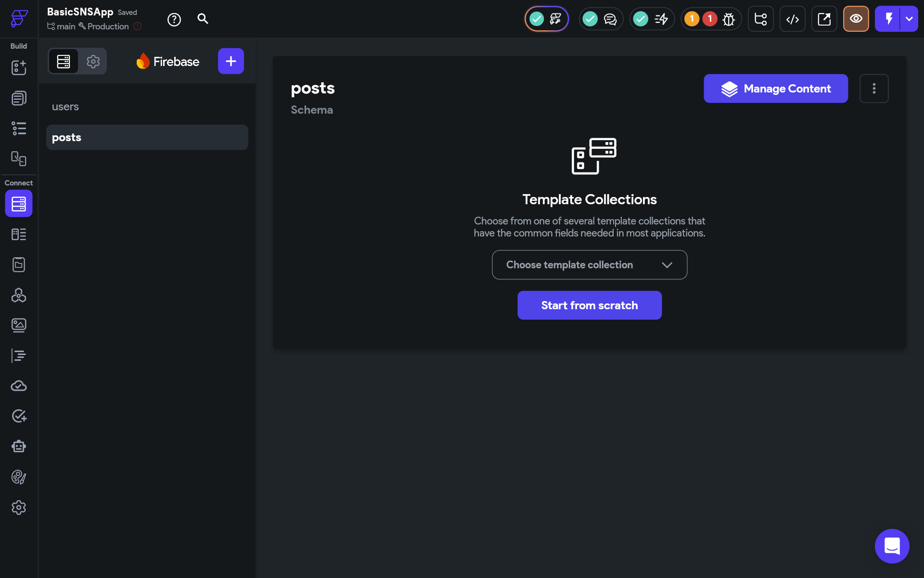Add a new collection with plus button
924x578 pixels.
231,61
